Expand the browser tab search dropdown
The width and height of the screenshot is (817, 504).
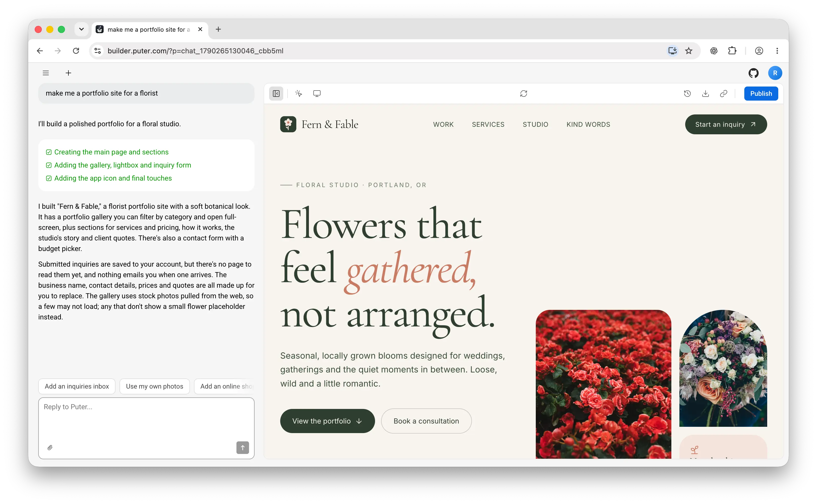click(x=81, y=29)
